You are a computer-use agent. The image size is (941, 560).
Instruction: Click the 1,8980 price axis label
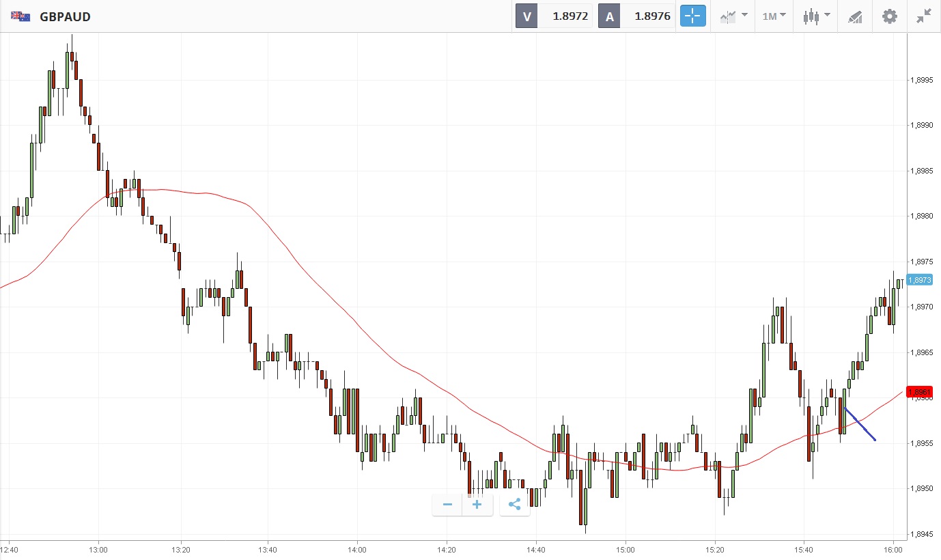click(921, 216)
